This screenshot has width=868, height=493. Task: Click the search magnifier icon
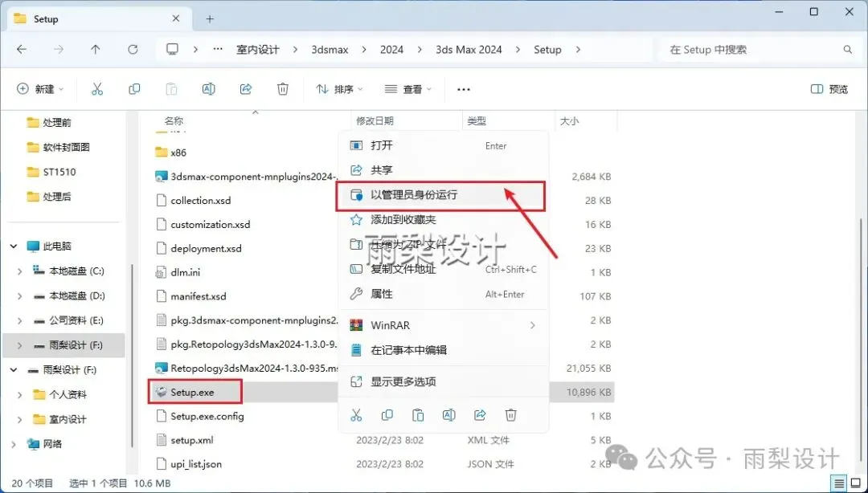(x=848, y=49)
